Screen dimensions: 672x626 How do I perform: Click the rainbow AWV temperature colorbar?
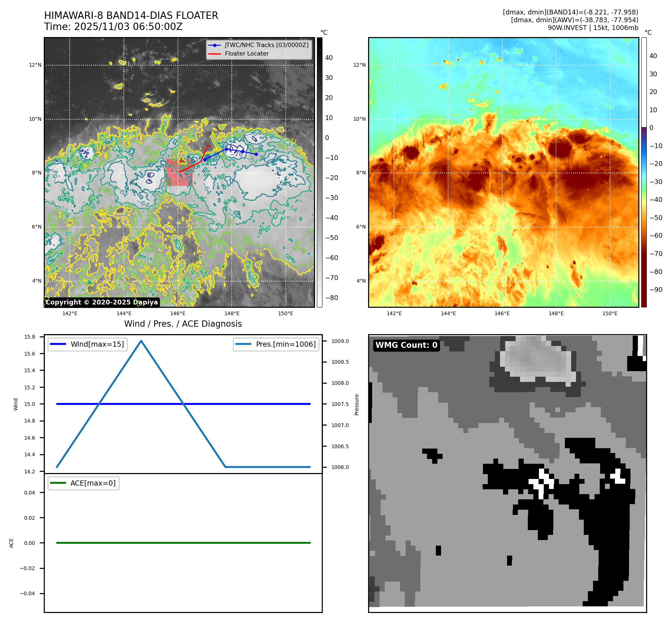click(x=644, y=172)
